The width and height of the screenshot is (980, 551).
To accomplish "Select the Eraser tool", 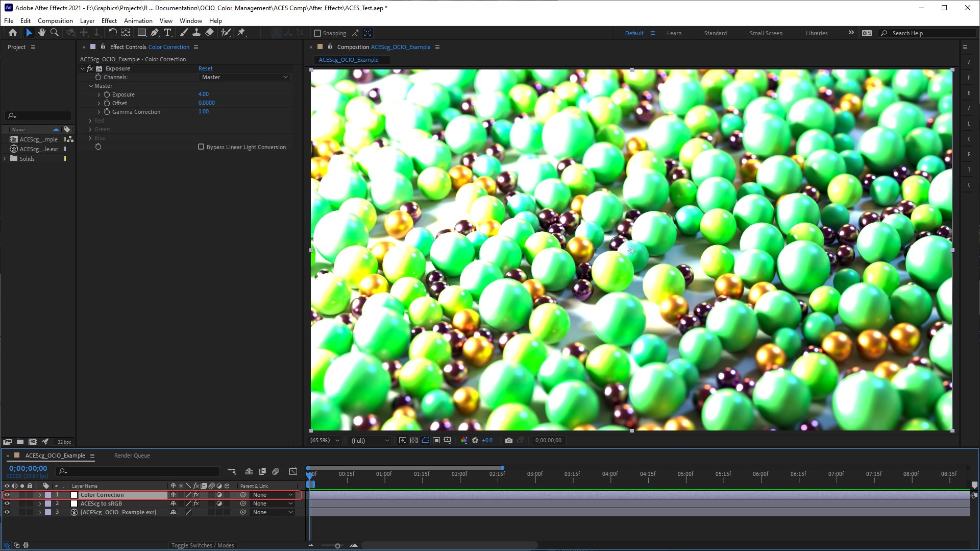I will pyautogui.click(x=209, y=33).
